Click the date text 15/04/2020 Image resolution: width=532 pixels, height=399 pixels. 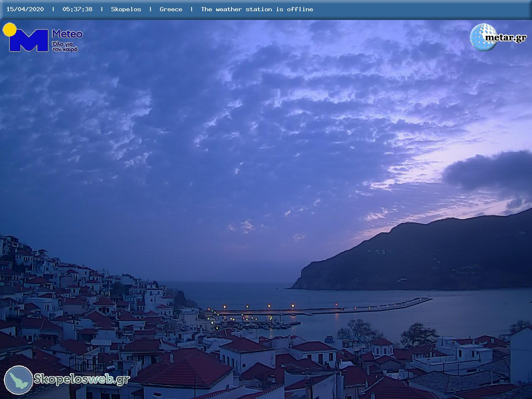coord(25,9)
